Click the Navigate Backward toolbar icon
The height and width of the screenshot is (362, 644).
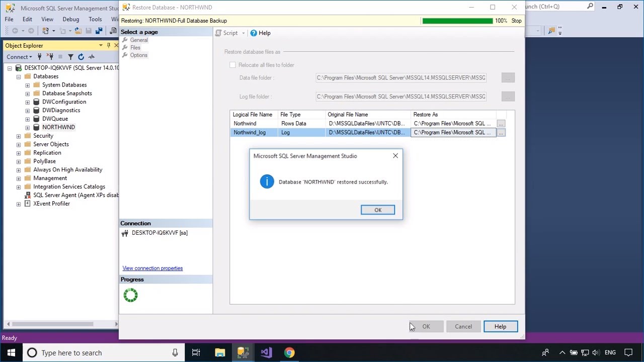(x=15, y=31)
